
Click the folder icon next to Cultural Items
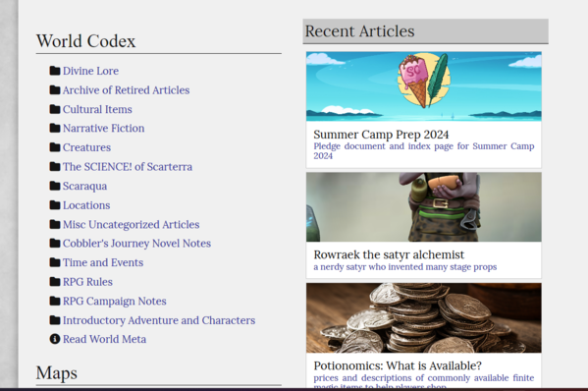tap(55, 109)
